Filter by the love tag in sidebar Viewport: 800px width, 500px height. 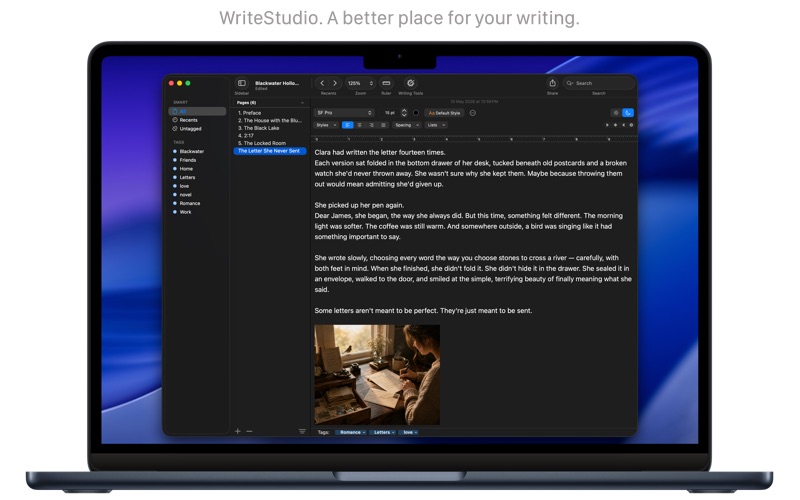click(x=184, y=186)
